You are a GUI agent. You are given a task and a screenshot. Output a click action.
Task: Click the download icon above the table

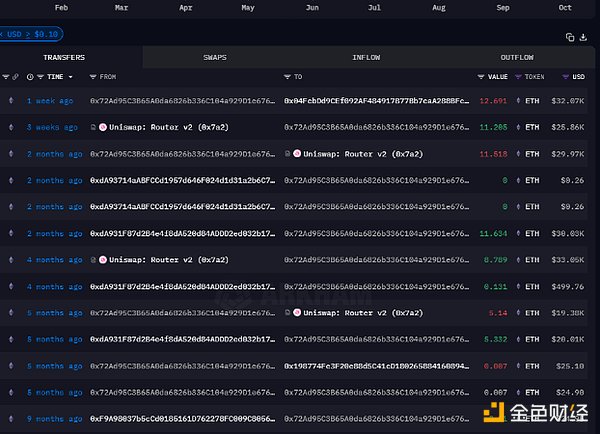coord(584,37)
